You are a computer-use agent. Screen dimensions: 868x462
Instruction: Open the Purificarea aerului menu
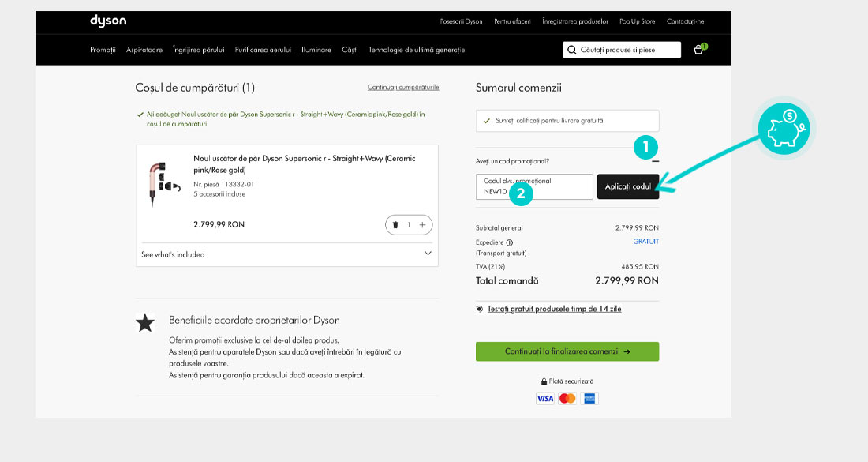(x=263, y=50)
